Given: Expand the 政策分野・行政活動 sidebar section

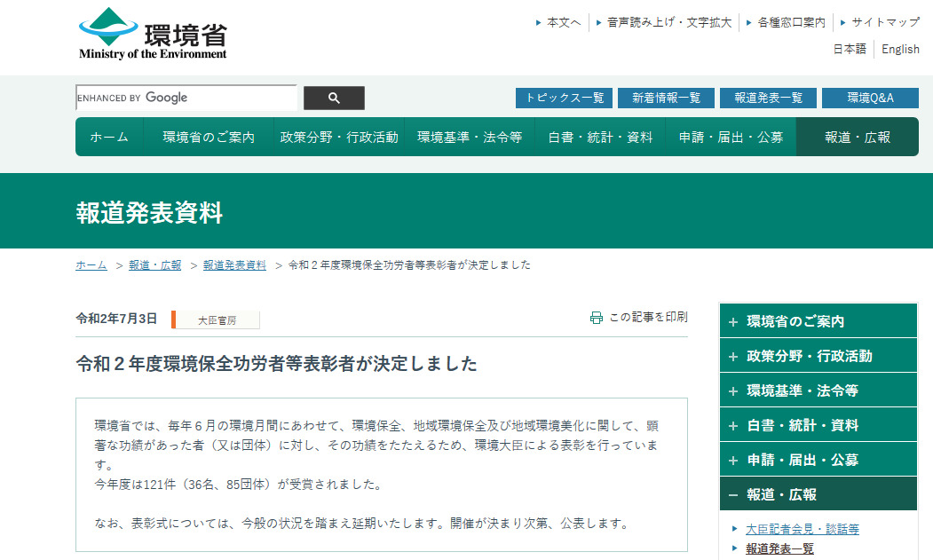Looking at the screenshot, I should [817, 356].
